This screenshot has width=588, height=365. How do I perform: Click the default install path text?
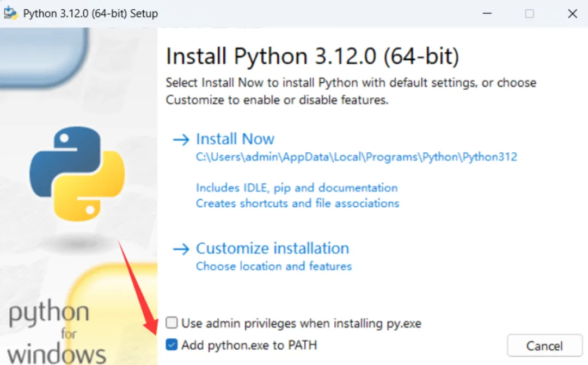[356, 157]
